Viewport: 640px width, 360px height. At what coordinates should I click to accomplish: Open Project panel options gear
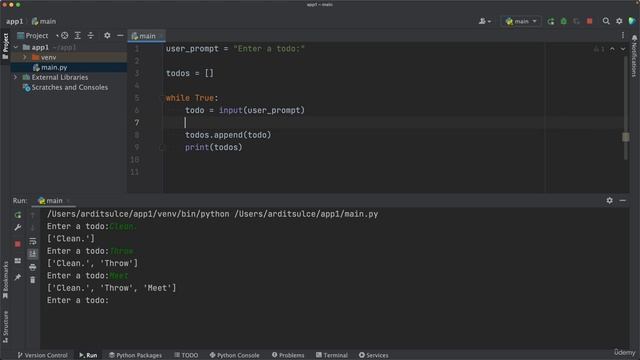[107, 36]
